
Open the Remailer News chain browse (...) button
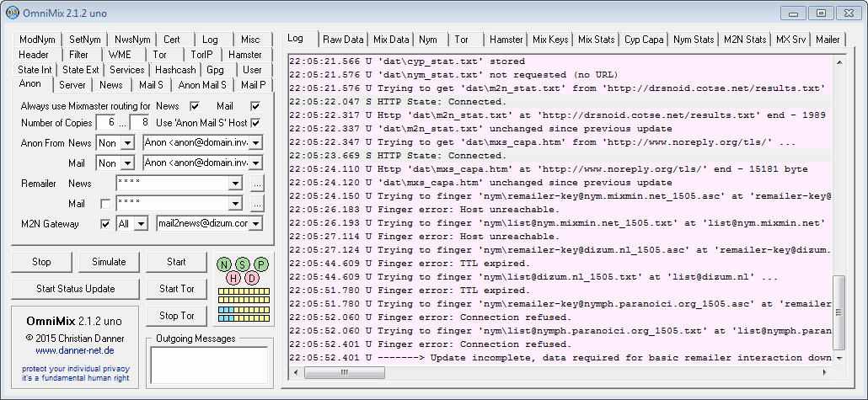point(257,183)
